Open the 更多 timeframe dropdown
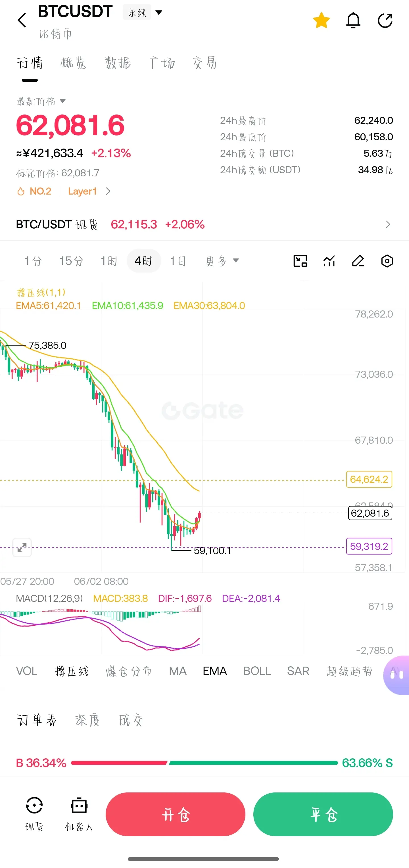Image resolution: width=409 pixels, height=868 pixels. [222, 261]
